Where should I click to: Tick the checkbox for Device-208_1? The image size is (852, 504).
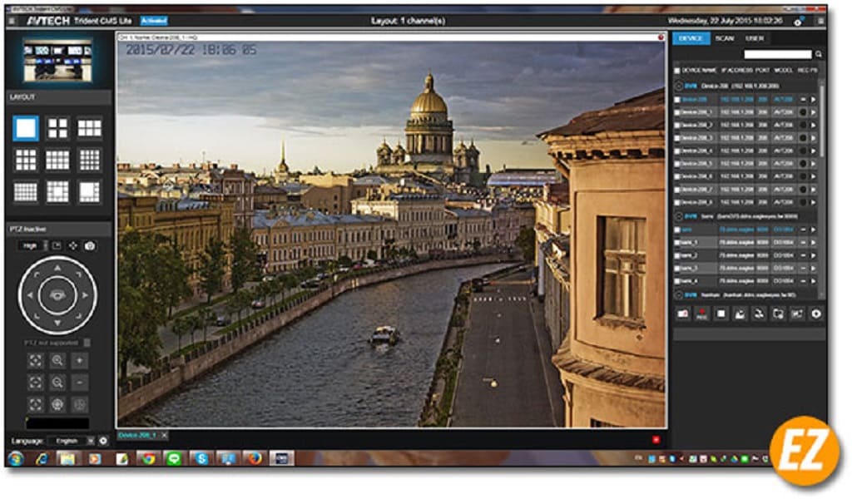tap(677, 112)
